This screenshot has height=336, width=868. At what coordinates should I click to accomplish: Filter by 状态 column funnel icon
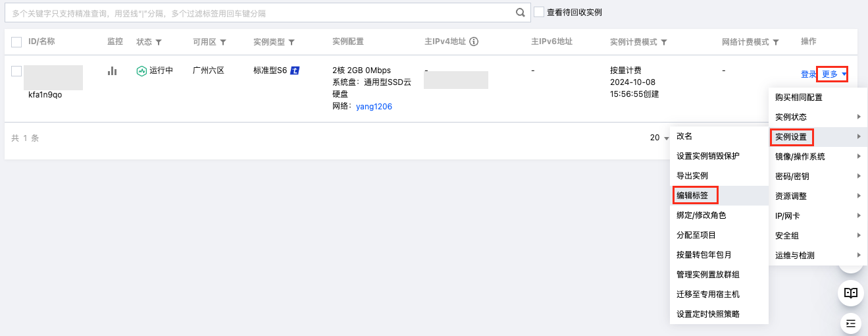click(x=159, y=42)
